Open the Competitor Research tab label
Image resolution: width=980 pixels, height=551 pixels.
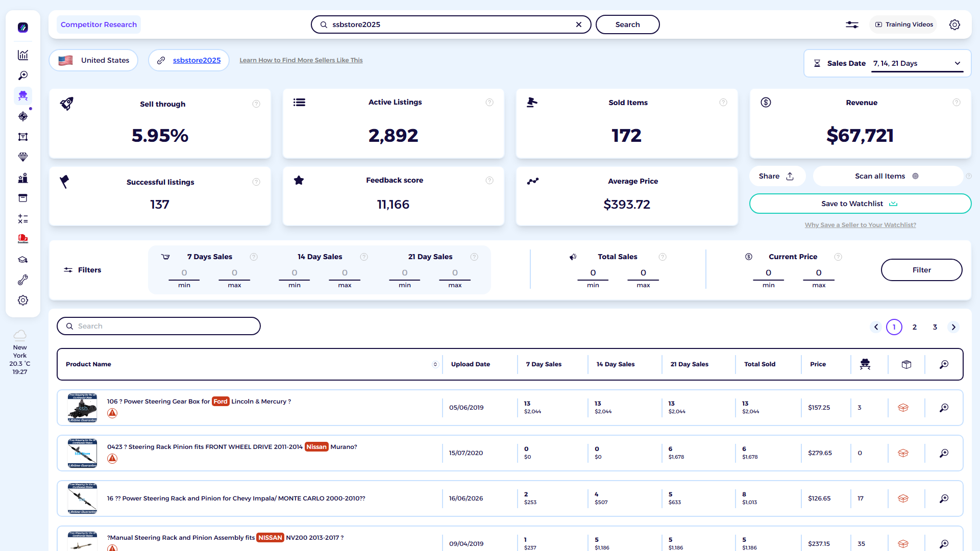99,24
